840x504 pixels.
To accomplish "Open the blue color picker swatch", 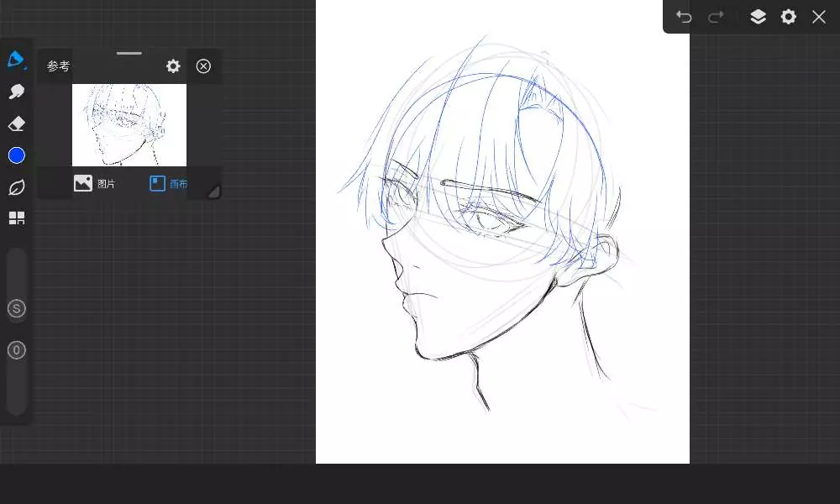I will pyautogui.click(x=16, y=155).
